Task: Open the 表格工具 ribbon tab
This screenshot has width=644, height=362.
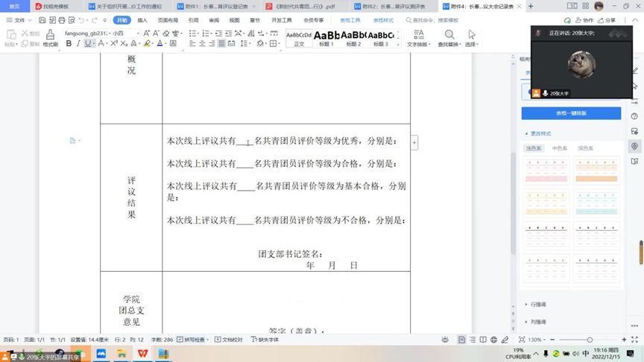Action: [350, 20]
